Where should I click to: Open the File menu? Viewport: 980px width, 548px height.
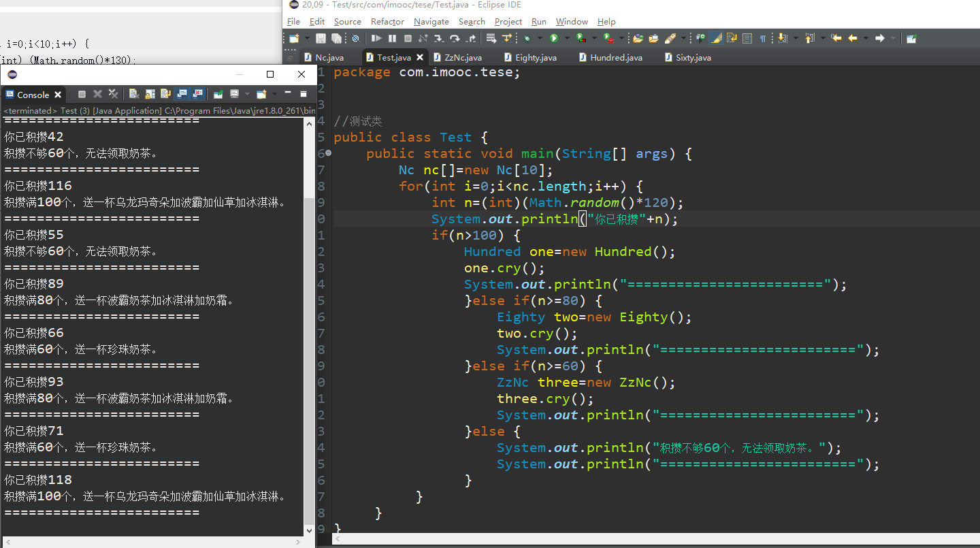293,22
